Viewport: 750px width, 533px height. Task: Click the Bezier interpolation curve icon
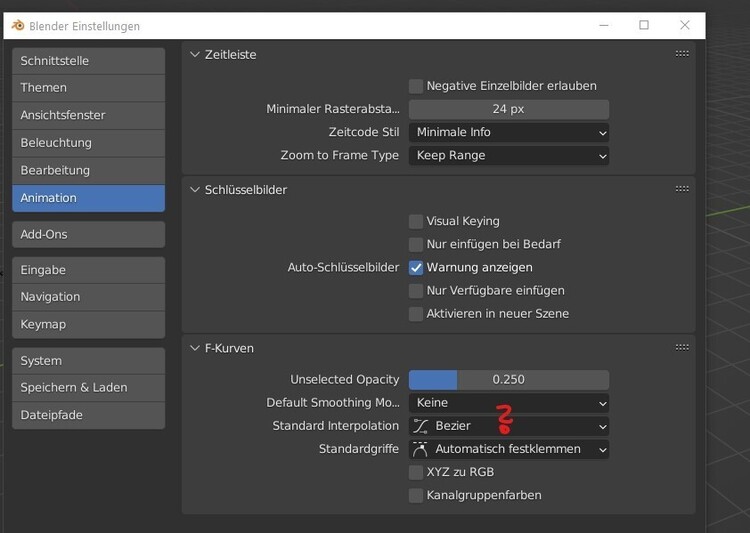[x=421, y=427]
